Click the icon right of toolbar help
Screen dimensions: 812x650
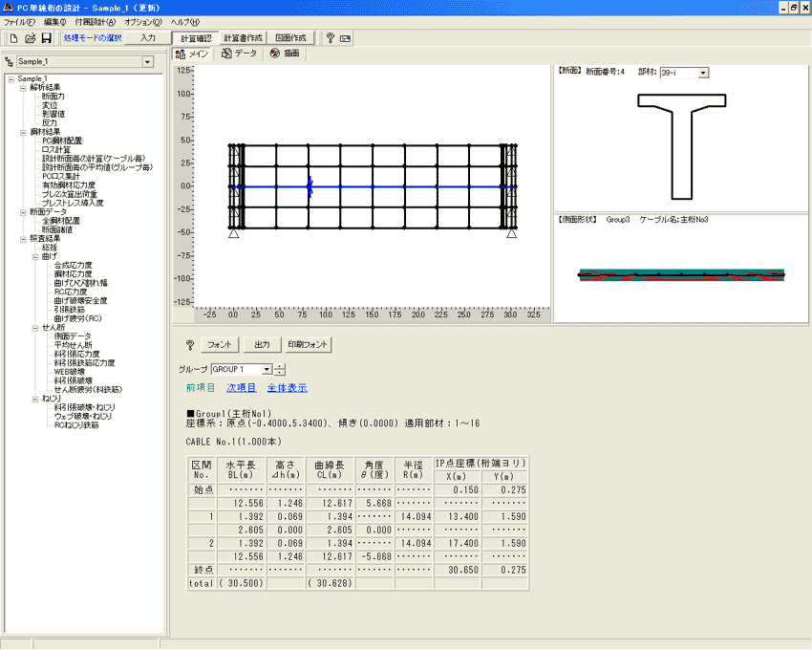(x=345, y=38)
